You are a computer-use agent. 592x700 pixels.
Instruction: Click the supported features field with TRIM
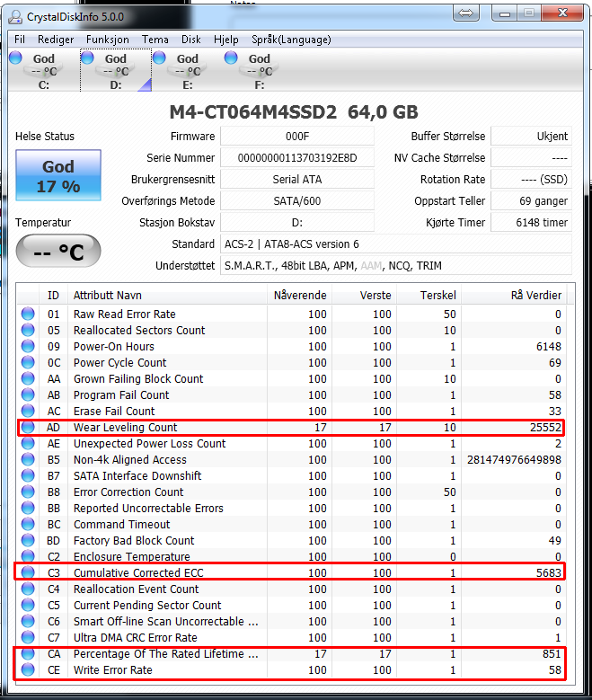[x=396, y=266]
